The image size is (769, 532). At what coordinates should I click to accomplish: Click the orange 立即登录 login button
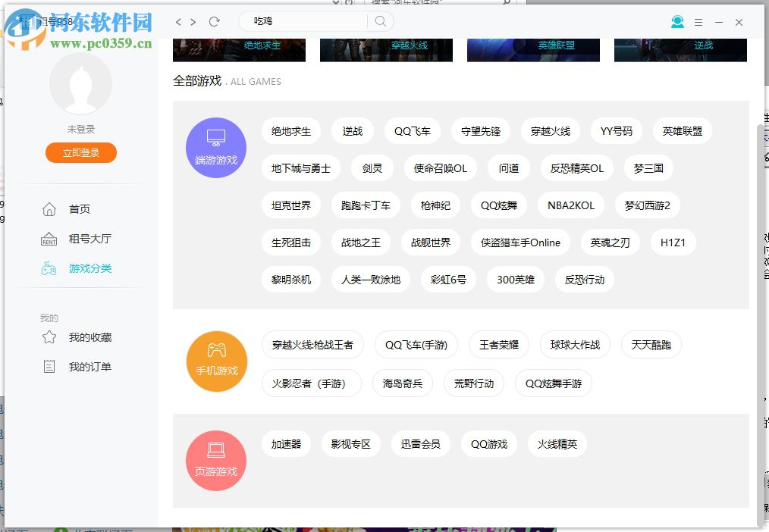pyautogui.click(x=80, y=152)
